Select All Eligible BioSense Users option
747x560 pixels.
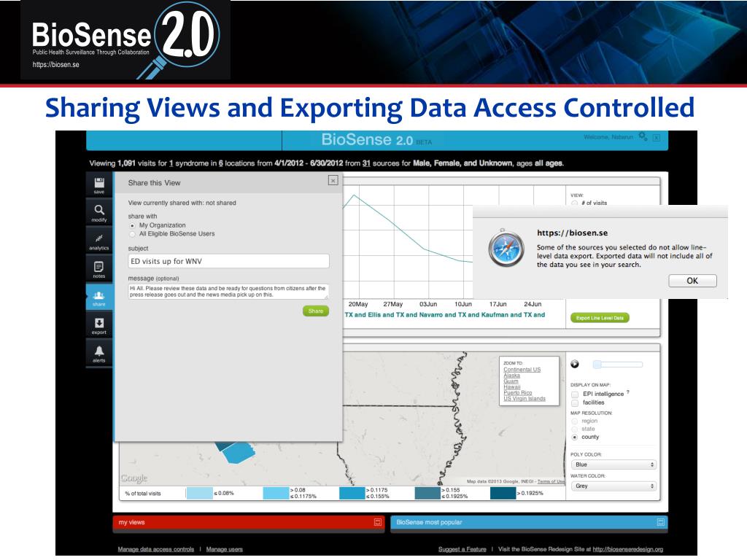click(133, 234)
